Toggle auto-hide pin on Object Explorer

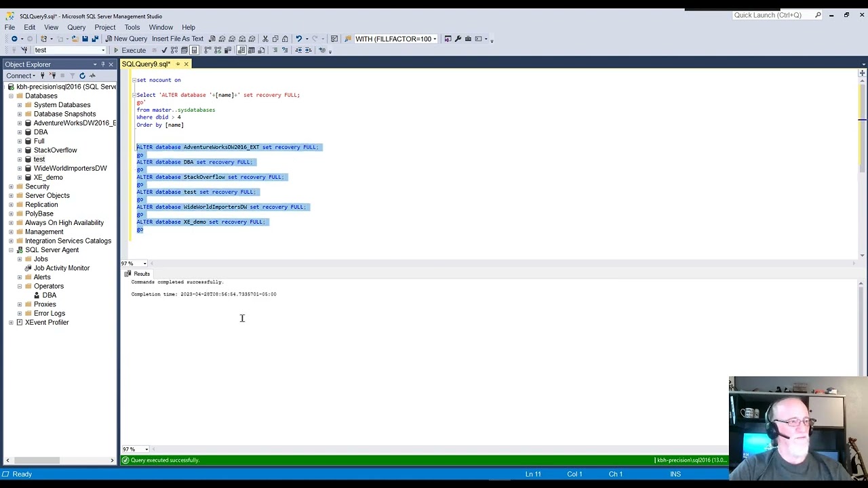103,64
